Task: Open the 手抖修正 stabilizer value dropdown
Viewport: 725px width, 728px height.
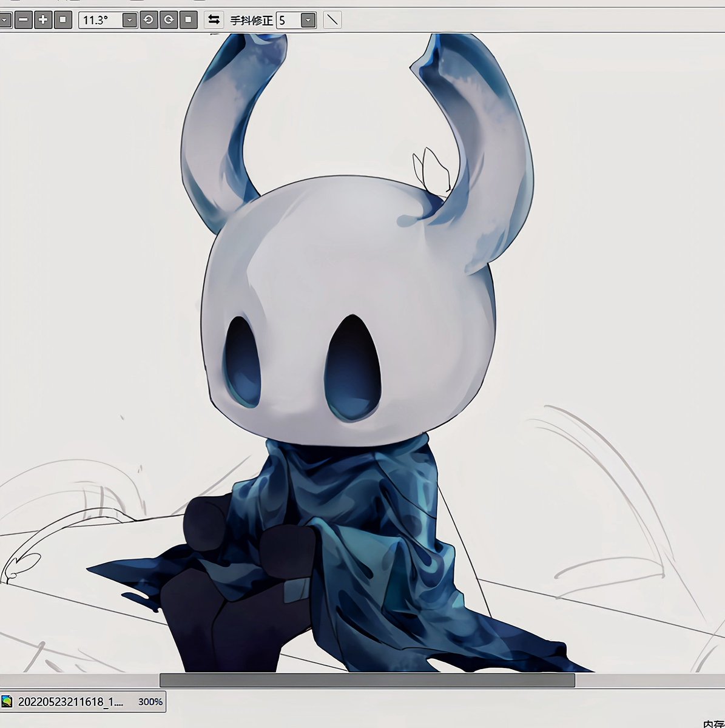Action: coord(308,21)
